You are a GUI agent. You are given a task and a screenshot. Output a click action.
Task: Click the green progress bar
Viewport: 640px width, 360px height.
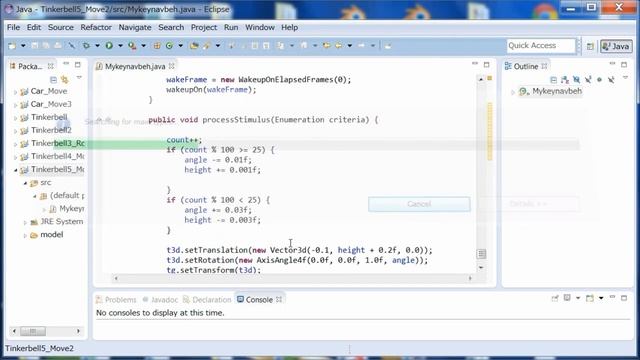[x=126, y=144]
